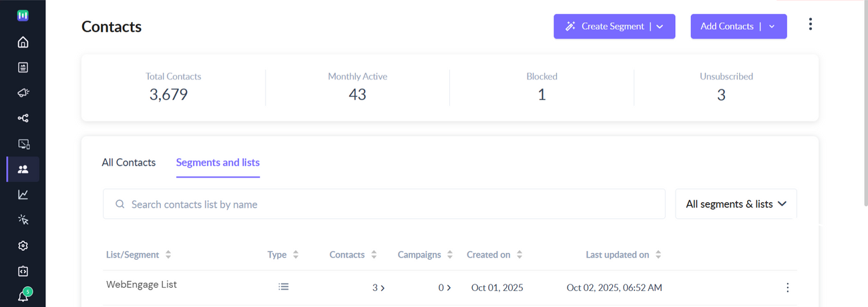Expand the Create Segment dropdown arrow
This screenshot has width=868, height=307.
(x=660, y=27)
